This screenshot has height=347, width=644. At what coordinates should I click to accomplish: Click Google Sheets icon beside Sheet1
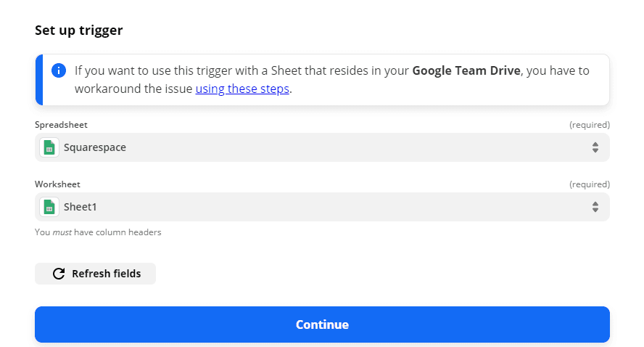tap(49, 207)
